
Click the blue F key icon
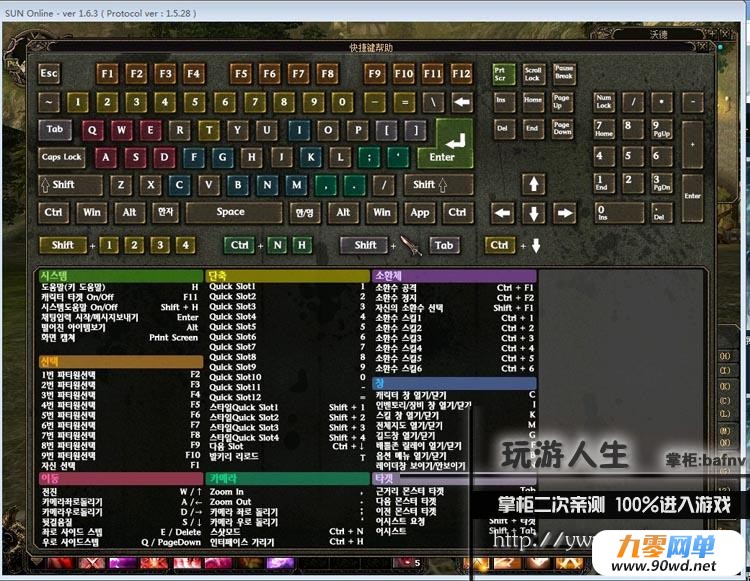click(x=194, y=157)
